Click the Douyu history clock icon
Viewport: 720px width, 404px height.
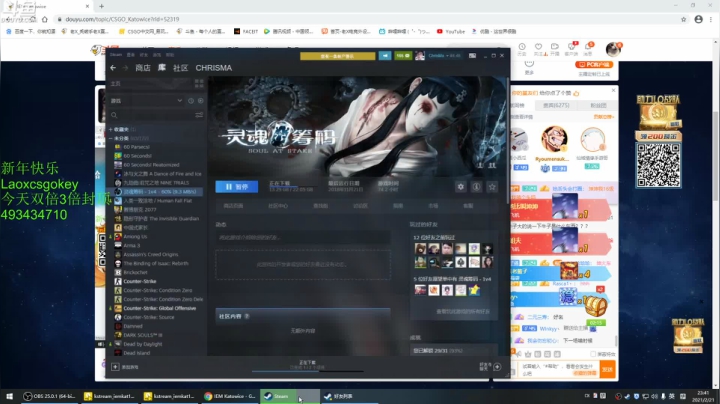coord(522,47)
